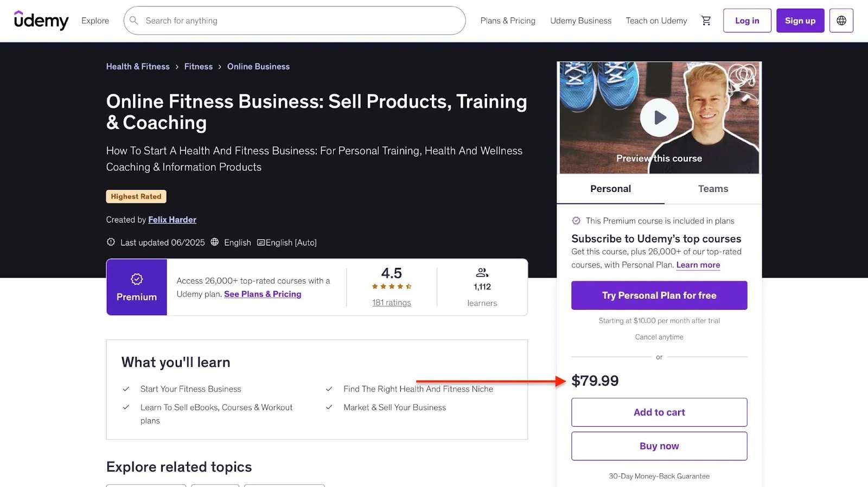The image size is (868, 487).
Task: Open the Online Business breadcrumb
Action: tap(258, 67)
